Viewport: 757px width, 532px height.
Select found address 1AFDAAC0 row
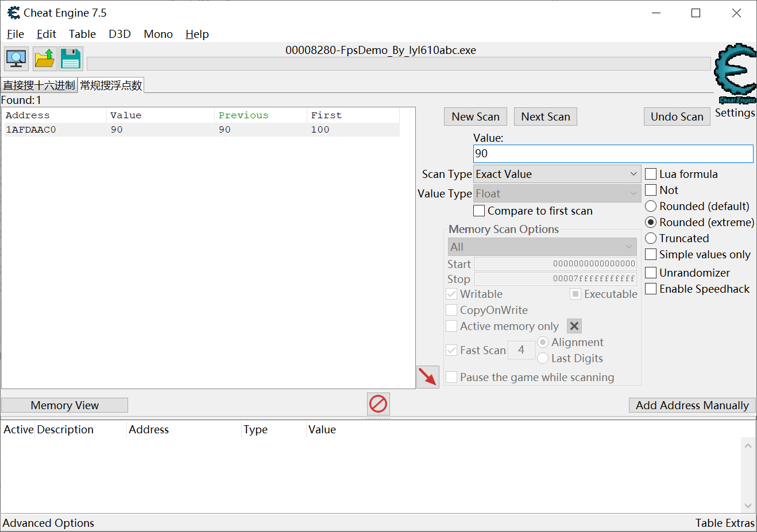click(x=200, y=130)
